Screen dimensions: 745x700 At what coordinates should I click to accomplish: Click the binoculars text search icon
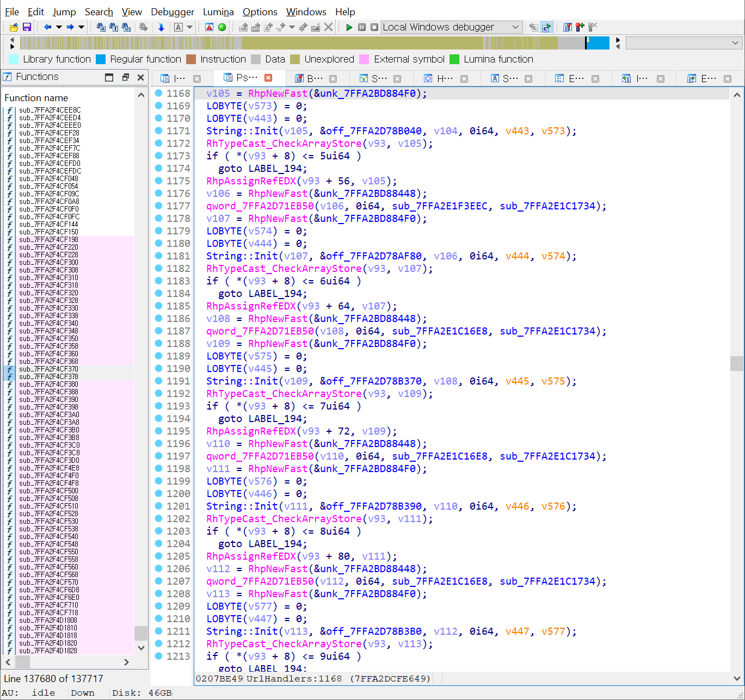pos(114,27)
